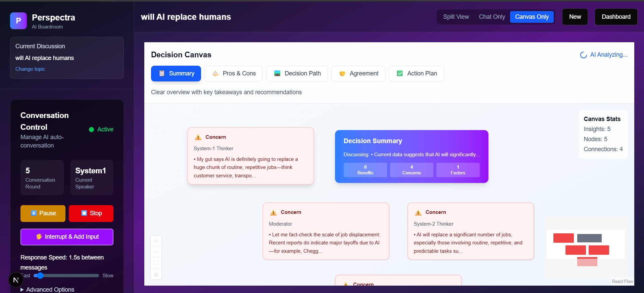Click the hand icon on Interrupt button

[39, 237]
